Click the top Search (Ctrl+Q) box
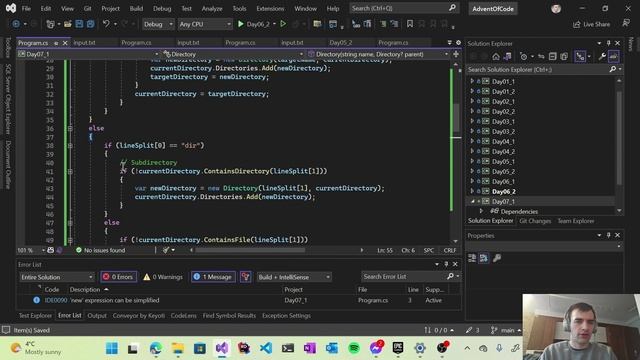 click(404, 8)
